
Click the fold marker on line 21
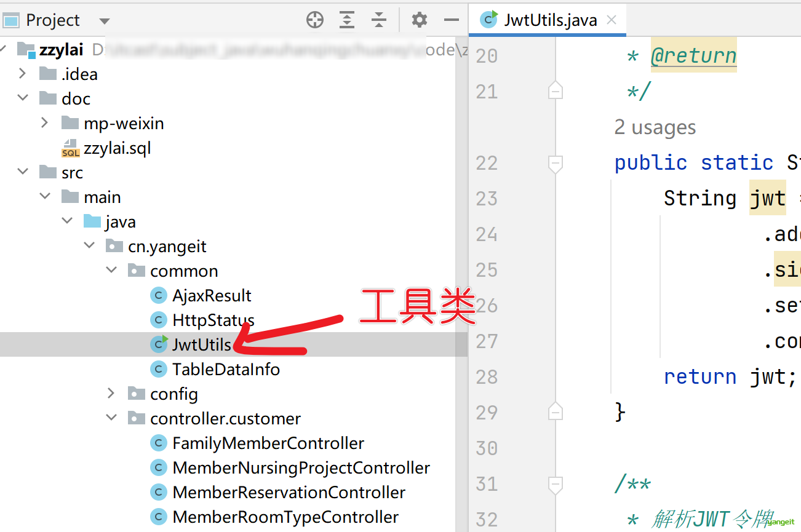556,92
